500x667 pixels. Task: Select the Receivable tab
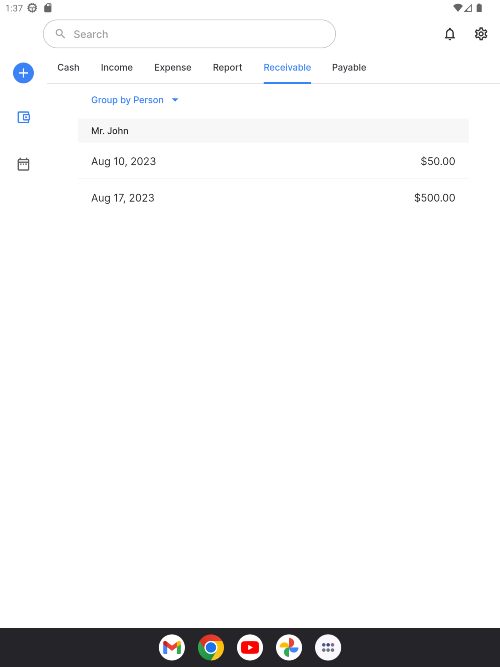[287, 68]
